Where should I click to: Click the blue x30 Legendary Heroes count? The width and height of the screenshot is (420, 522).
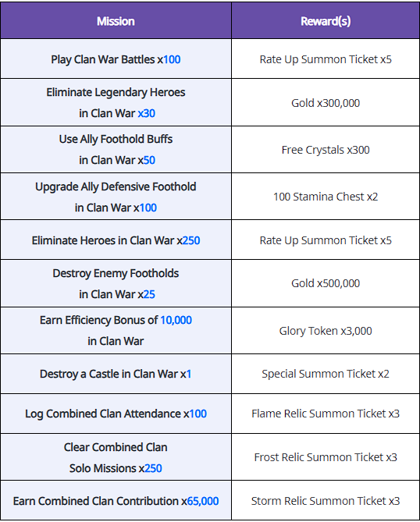[147, 113]
